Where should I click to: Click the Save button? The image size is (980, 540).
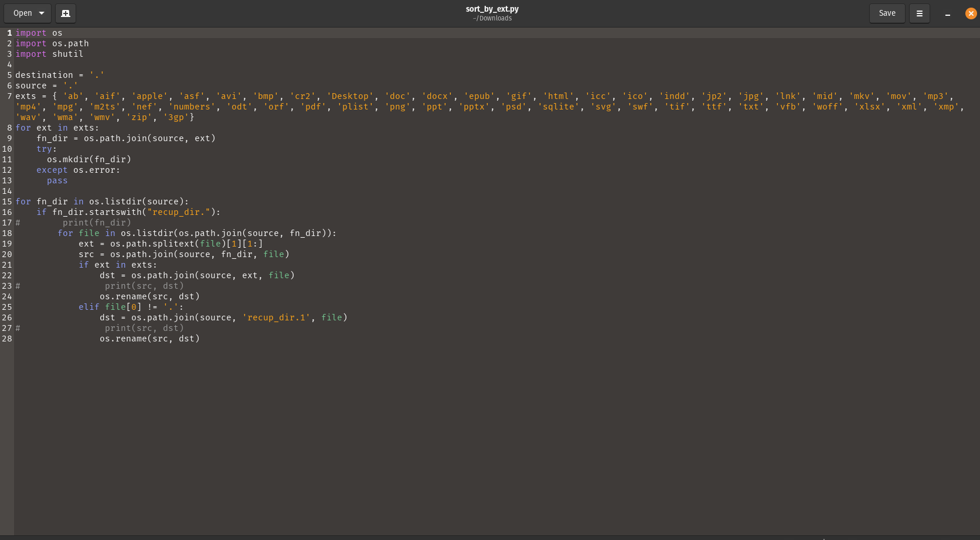tap(887, 13)
